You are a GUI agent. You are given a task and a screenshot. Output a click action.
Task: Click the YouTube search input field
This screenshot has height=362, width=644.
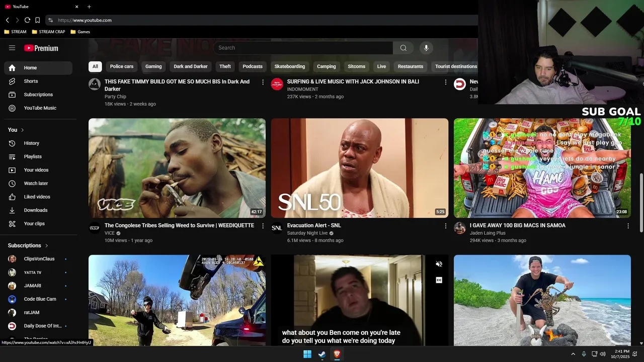303,48
